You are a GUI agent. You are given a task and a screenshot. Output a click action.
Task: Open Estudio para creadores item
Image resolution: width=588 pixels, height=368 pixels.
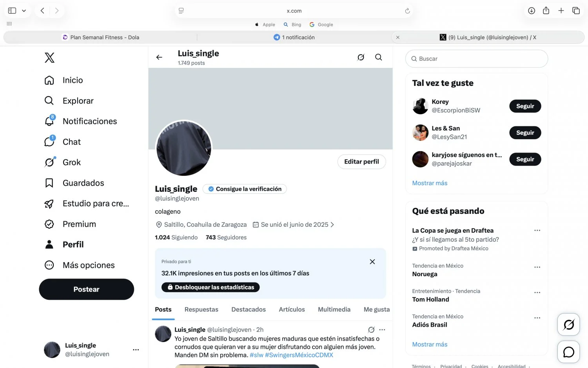click(x=87, y=204)
